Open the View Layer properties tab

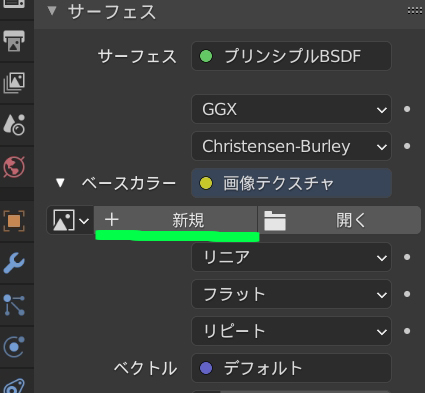(14, 83)
